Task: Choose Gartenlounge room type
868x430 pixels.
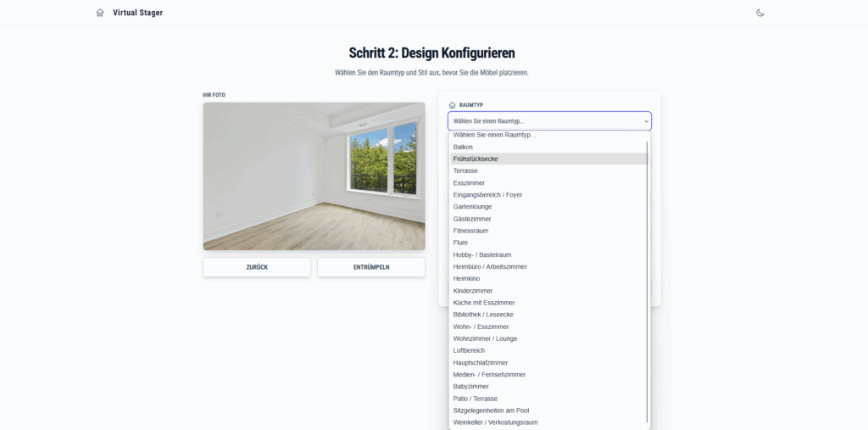Action: point(472,206)
